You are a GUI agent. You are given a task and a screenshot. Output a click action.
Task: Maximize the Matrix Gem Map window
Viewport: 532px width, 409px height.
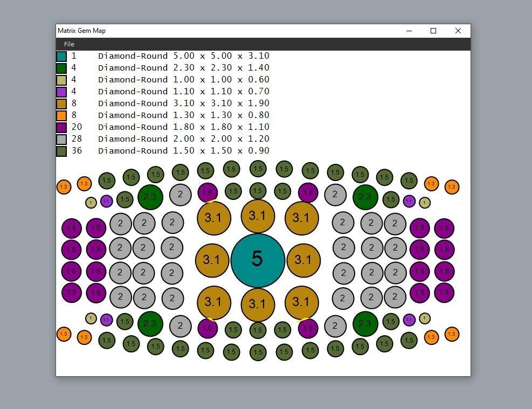click(x=433, y=31)
